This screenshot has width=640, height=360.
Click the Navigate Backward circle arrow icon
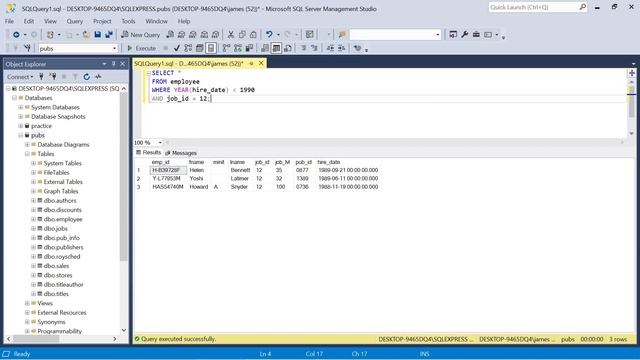[x=16, y=35]
